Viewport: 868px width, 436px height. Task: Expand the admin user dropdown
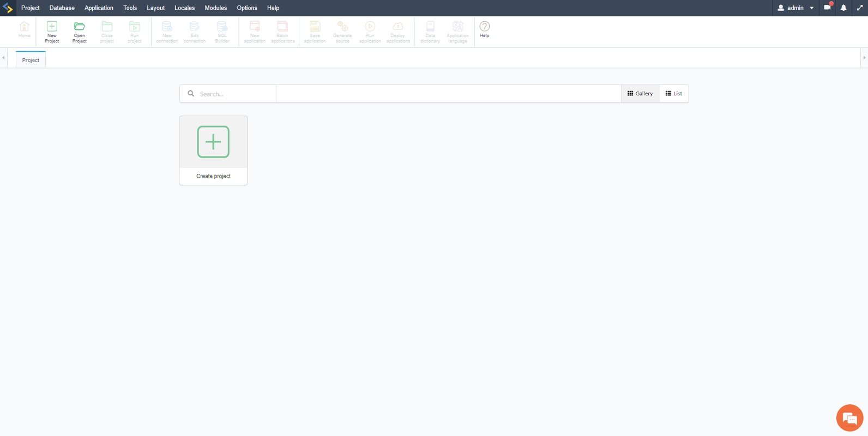[x=795, y=8]
